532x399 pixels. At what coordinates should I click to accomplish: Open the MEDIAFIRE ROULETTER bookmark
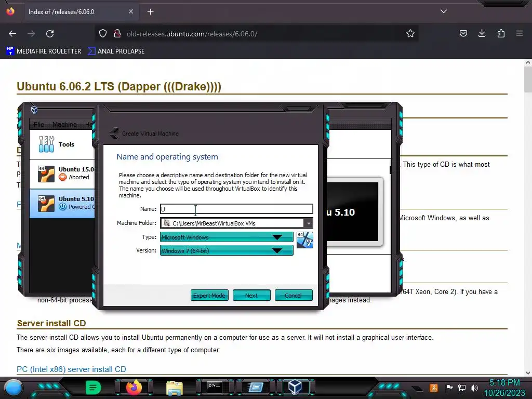coord(44,51)
